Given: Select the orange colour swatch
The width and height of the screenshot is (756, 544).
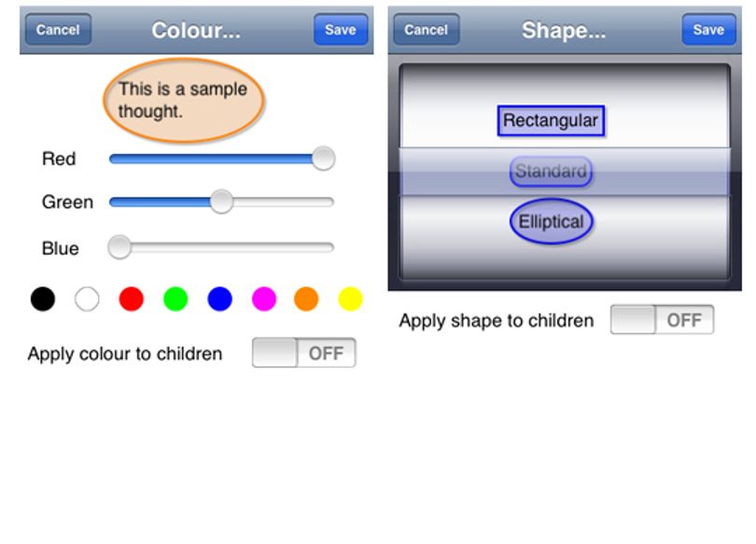Looking at the screenshot, I should (306, 299).
